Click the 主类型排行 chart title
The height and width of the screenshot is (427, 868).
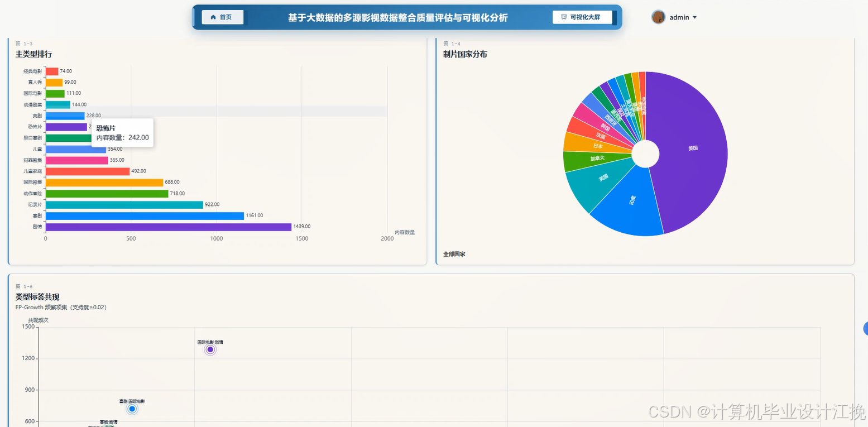(34, 54)
